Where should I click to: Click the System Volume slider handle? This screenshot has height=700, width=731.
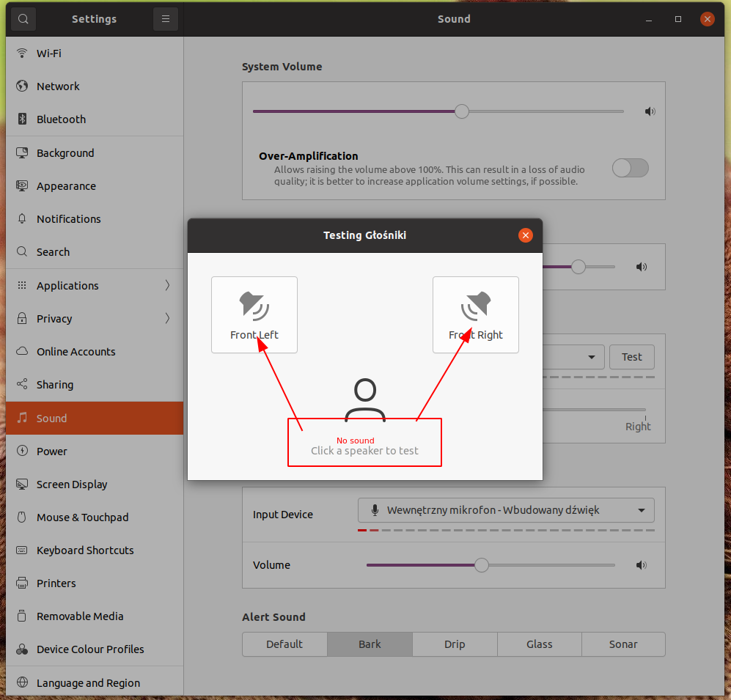[x=461, y=111]
